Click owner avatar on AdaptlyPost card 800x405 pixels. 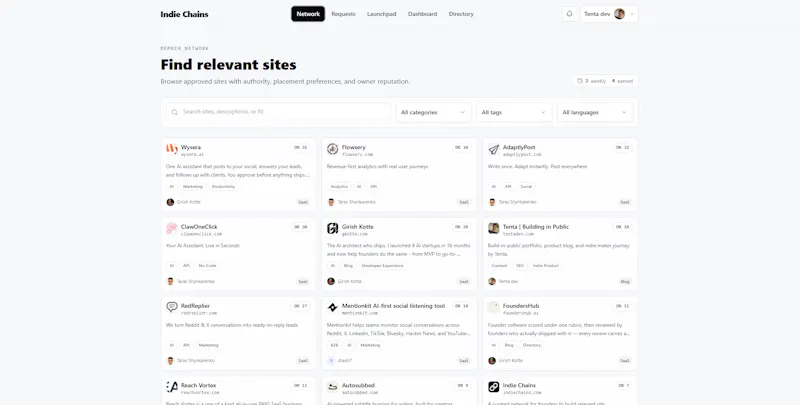click(492, 202)
